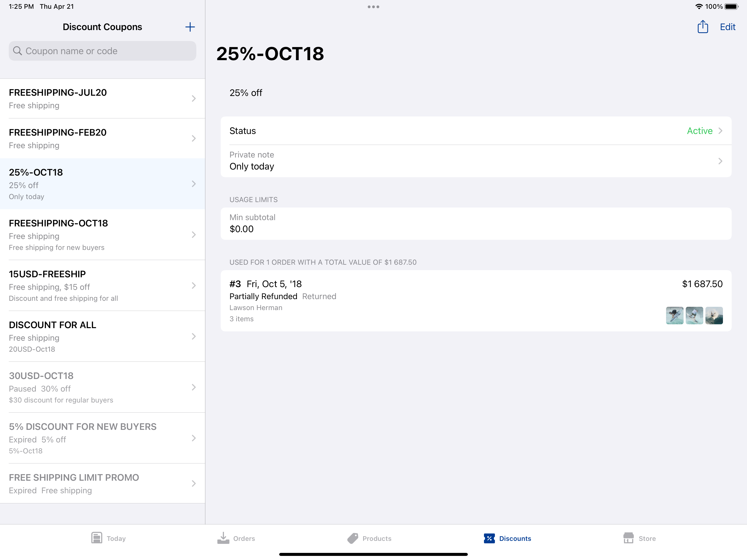747x560 pixels.
Task: Tap the share icon next to Edit
Action: tap(702, 27)
